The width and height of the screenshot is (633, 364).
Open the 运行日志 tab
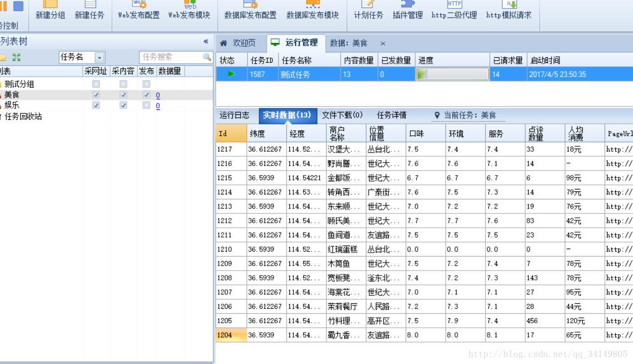click(234, 115)
